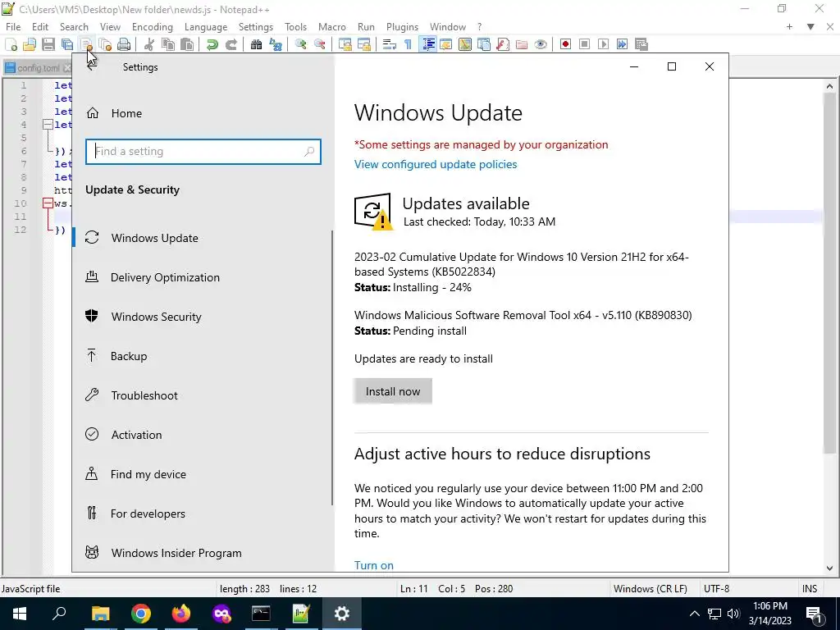Screen dimensions: 840x630
Task: Open the Macro menu
Action: point(331,27)
